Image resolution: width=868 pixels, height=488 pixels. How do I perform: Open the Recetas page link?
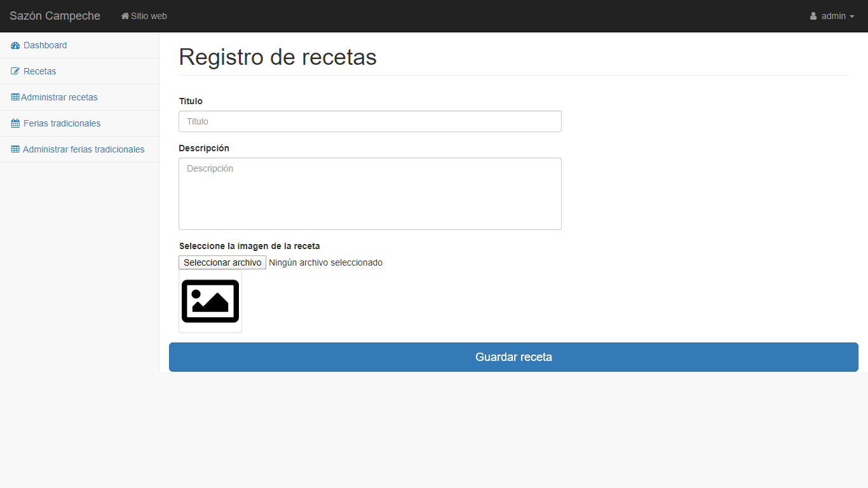pos(39,71)
